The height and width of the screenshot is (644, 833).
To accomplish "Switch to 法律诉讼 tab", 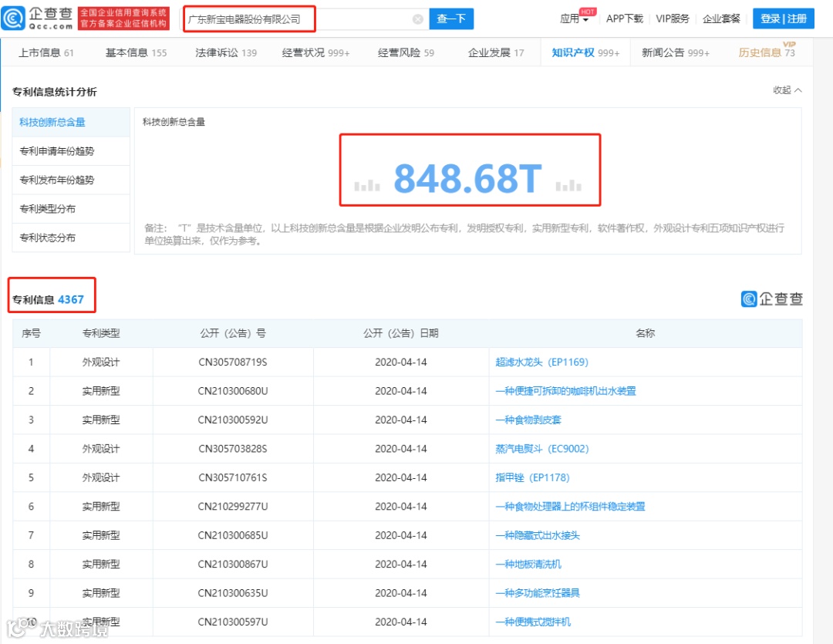I will 226,52.
